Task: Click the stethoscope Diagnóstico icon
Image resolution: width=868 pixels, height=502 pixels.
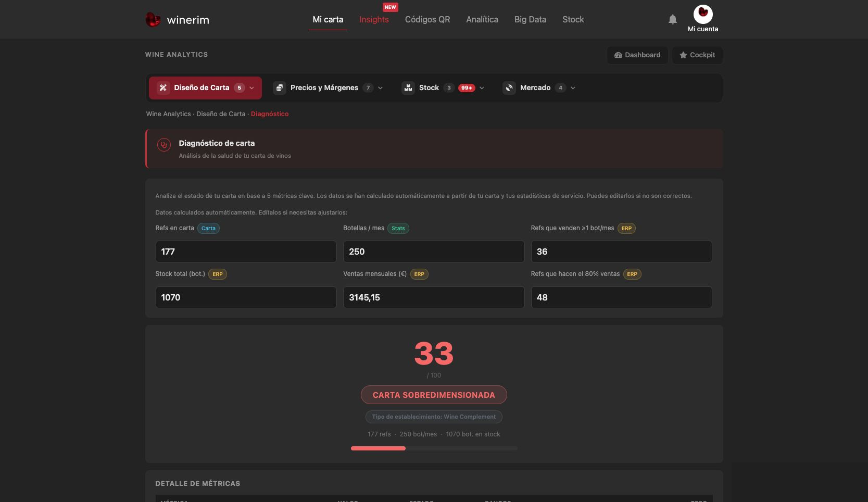Action: pyautogui.click(x=164, y=145)
